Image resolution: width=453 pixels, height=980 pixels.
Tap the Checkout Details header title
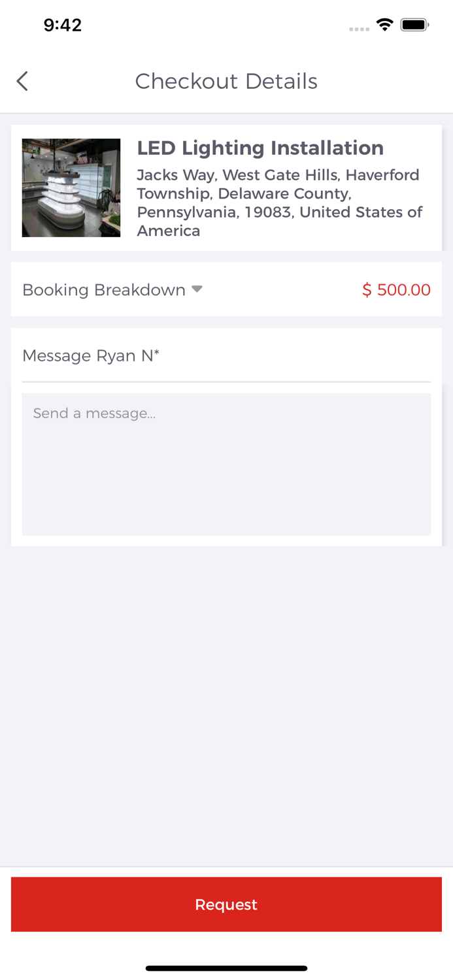coord(226,81)
